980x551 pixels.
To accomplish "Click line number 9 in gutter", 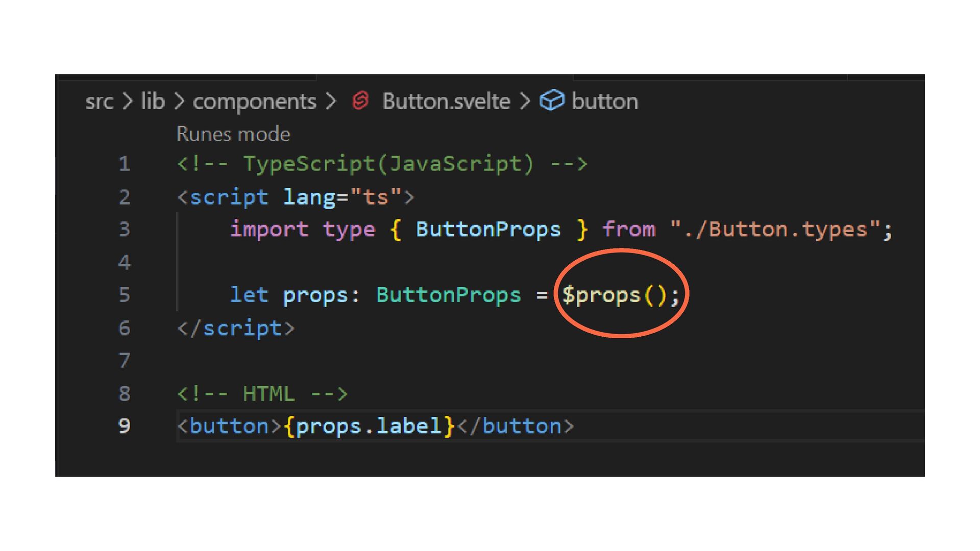I will pos(125,426).
